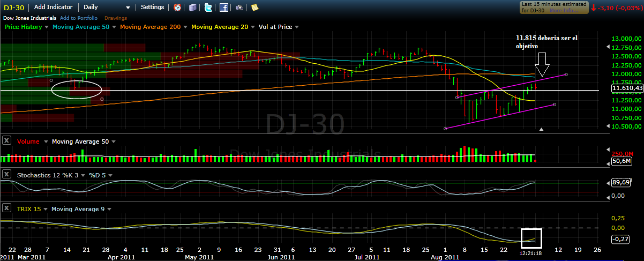Open the Settings menu
This screenshot has height=261, width=644.
(x=153, y=8)
